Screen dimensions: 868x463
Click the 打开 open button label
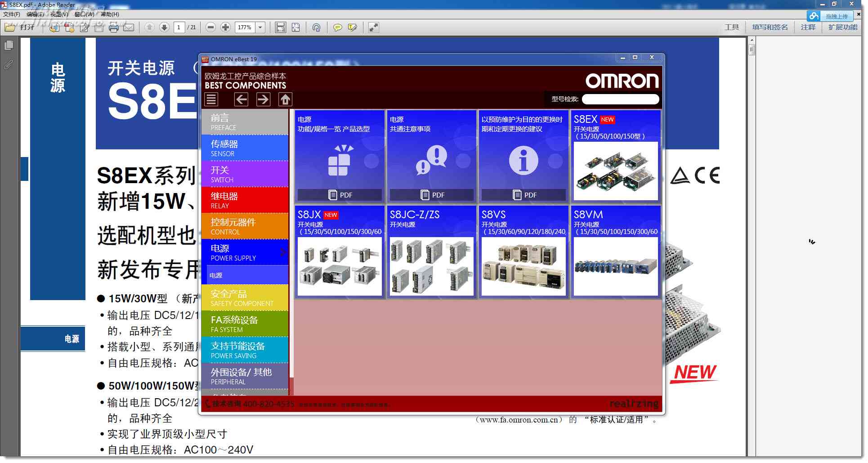[x=27, y=27]
